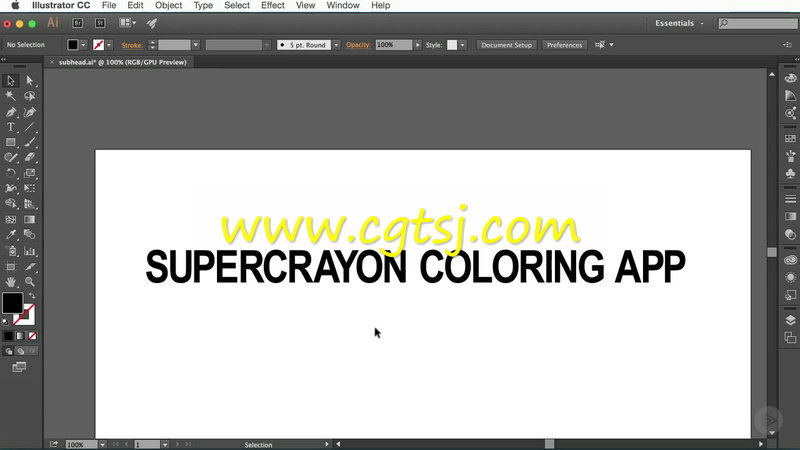
Task: Pick the Width/Warp tool
Action: 11,189
